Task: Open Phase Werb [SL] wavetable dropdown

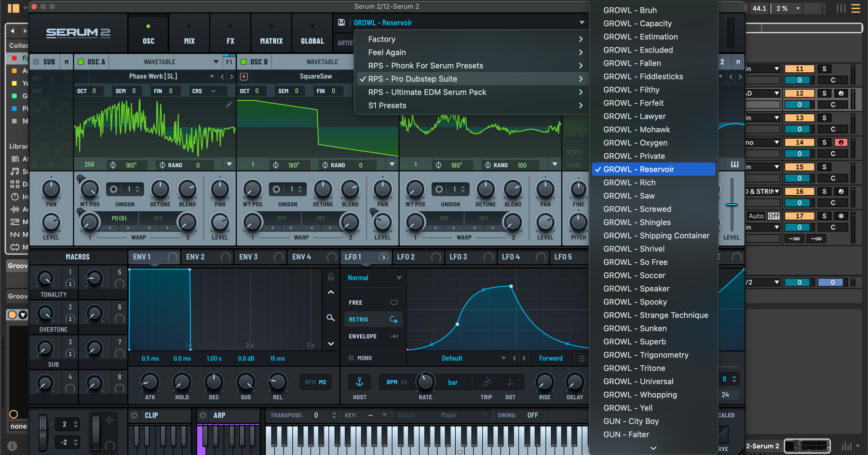Action: 212,76
